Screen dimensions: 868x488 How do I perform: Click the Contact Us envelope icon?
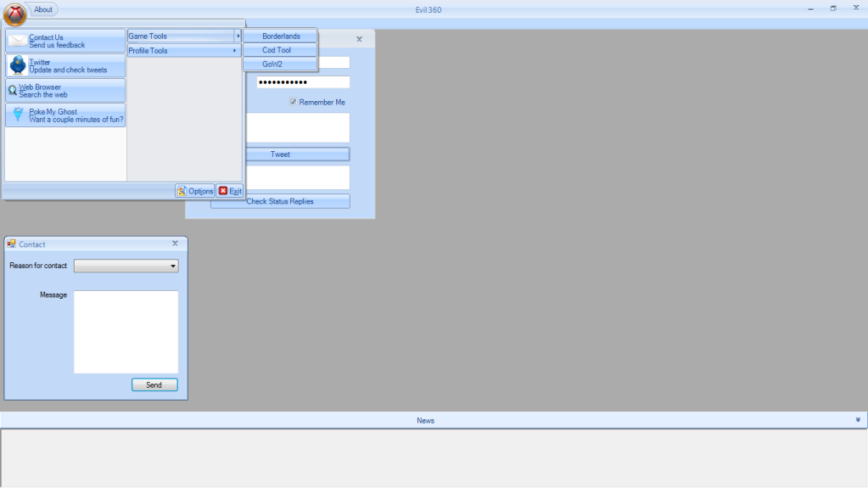(x=18, y=41)
